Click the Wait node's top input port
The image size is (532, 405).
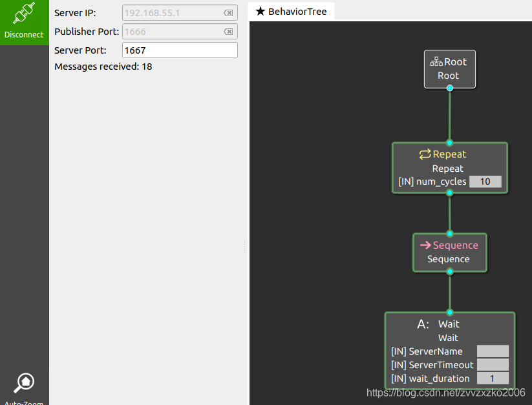tap(449, 312)
